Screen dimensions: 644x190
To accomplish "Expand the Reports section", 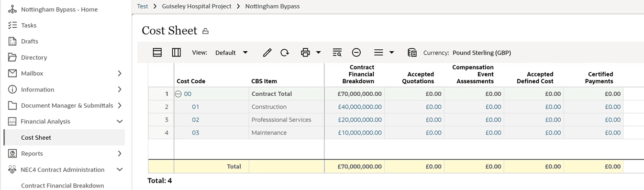I will point(120,154).
